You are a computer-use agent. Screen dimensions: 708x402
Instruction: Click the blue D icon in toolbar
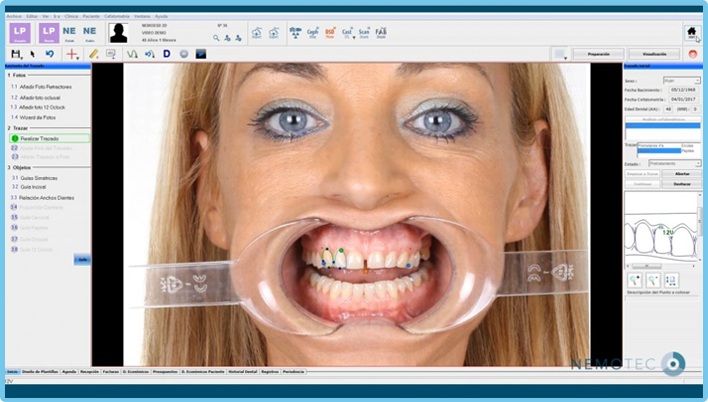coord(167,54)
